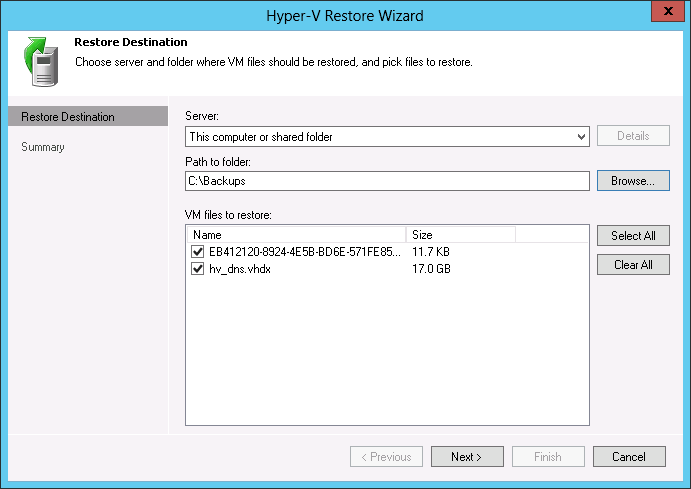Click the Previous button

point(386,456)
